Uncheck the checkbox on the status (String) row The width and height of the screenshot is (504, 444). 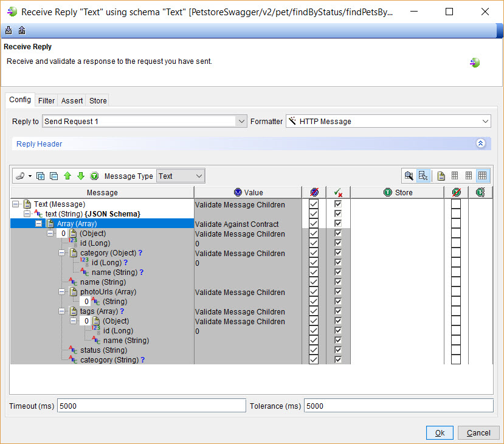[x=314, y=350]
